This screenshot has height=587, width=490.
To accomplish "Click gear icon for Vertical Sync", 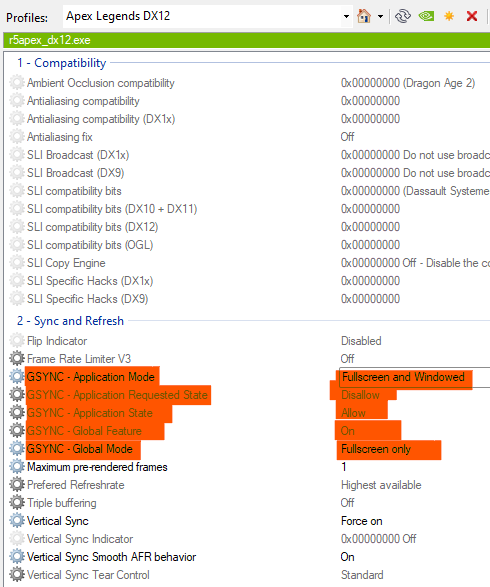I will tap(17, 521).
